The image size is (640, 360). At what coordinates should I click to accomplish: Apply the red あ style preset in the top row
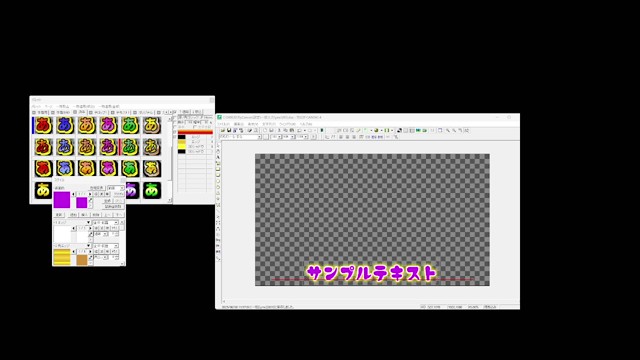click(43, 125)
